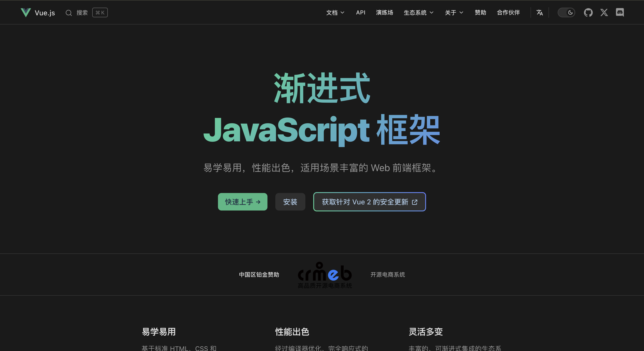Click the 搜索 search field

[x=82, y=13]
